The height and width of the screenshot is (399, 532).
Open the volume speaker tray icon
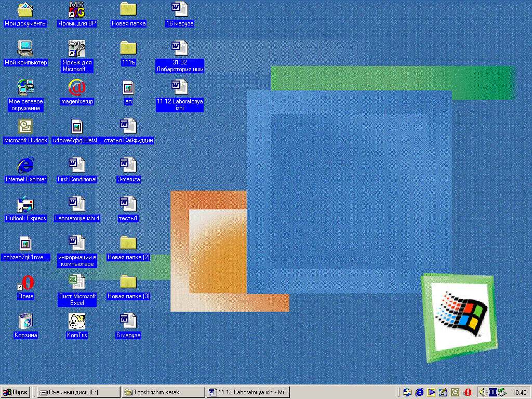[483, 392]
